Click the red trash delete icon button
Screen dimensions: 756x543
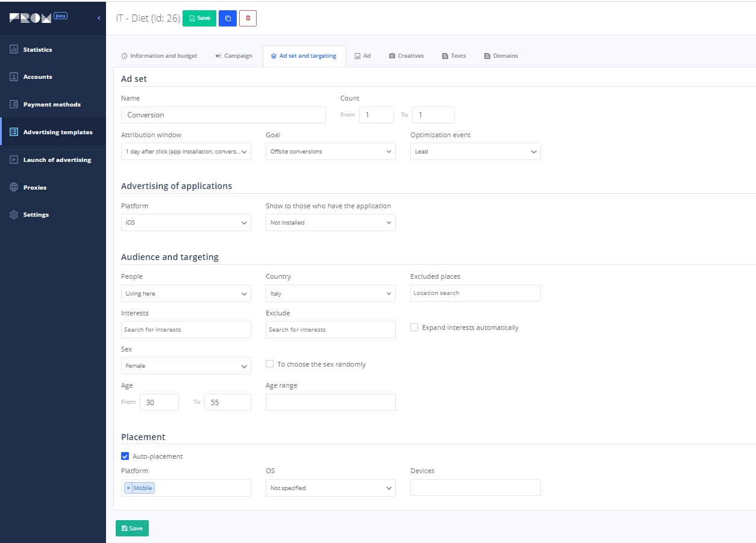coord(248,18)
